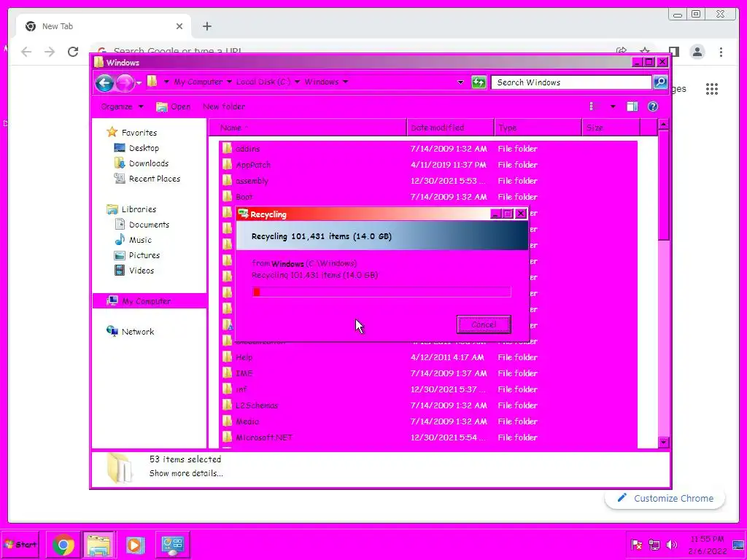Close the New Tab tab in Chrome
Viewport: 747px width, 560px height.
(179, 26)
